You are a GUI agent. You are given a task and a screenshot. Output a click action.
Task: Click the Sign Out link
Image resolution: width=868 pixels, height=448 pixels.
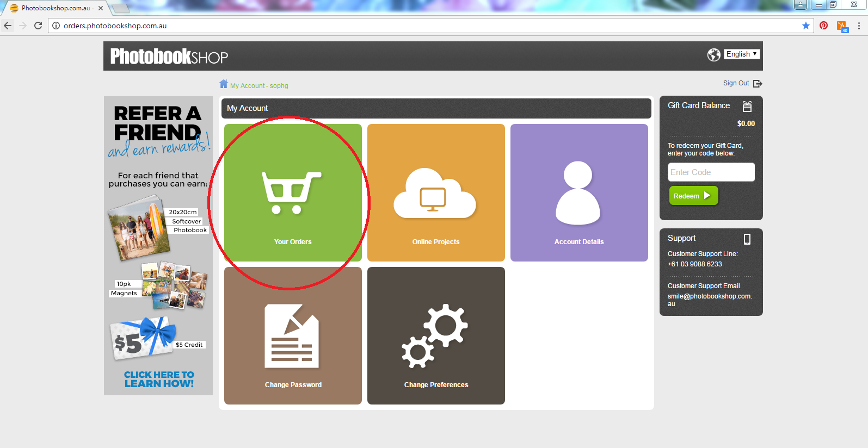pos(736,83)
